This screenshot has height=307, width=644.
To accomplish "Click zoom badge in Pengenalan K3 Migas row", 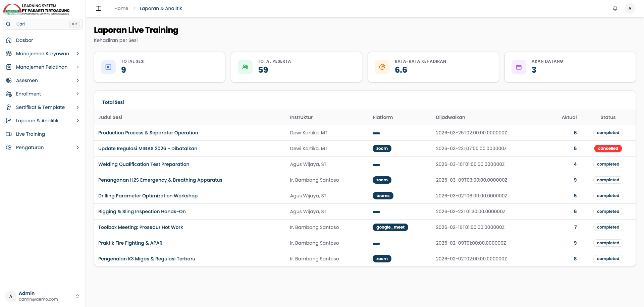I will tap(382, 259).
